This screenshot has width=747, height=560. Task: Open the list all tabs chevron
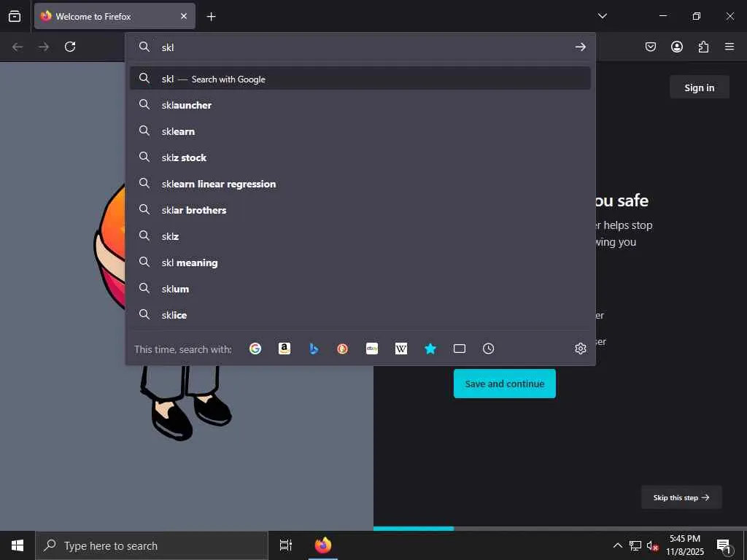(602, 16)
